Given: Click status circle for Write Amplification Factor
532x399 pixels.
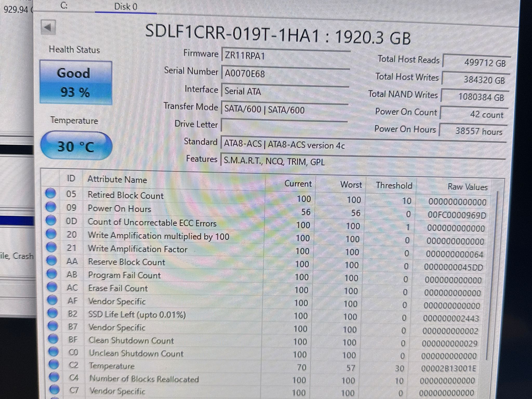Looking at the screenshot, I should coord(51,247).
